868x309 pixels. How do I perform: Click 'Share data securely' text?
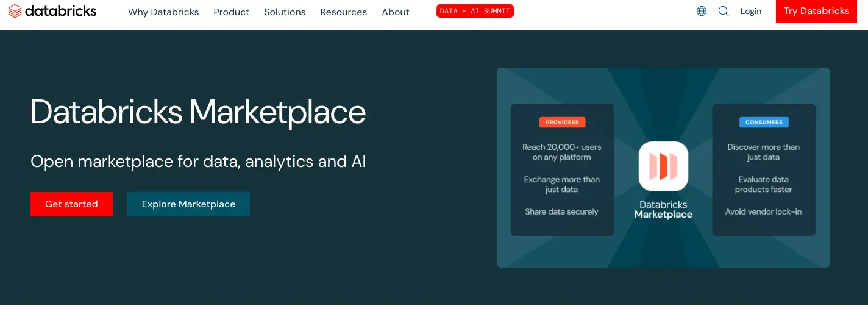tap(562, 212)
